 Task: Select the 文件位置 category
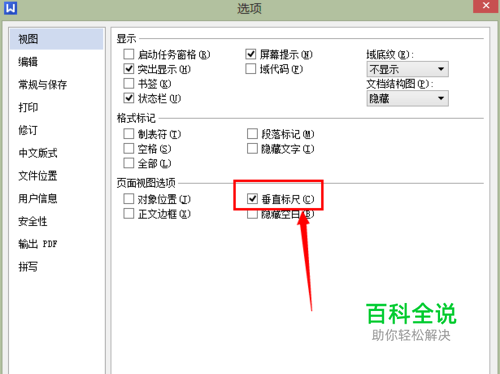click(38, 176)
